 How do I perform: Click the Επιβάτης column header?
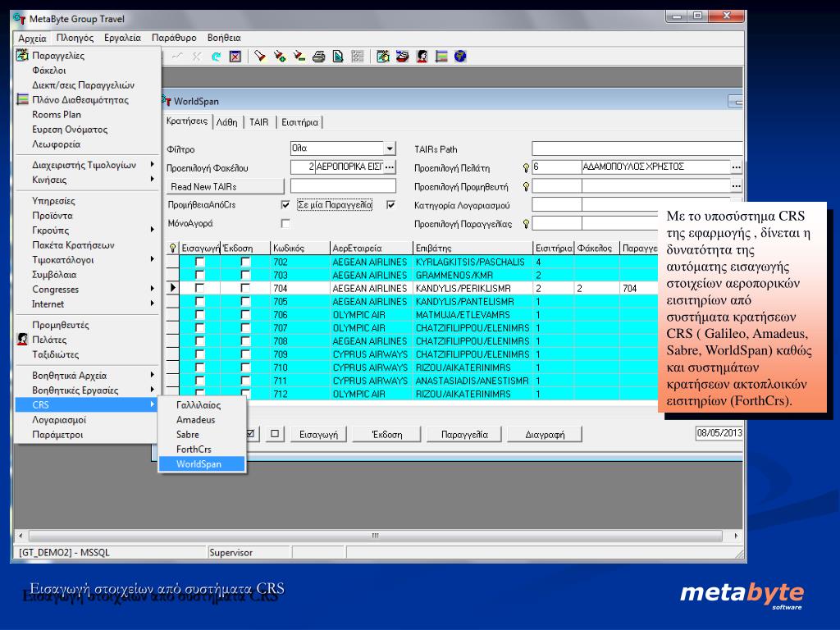[x=473, y=248]
